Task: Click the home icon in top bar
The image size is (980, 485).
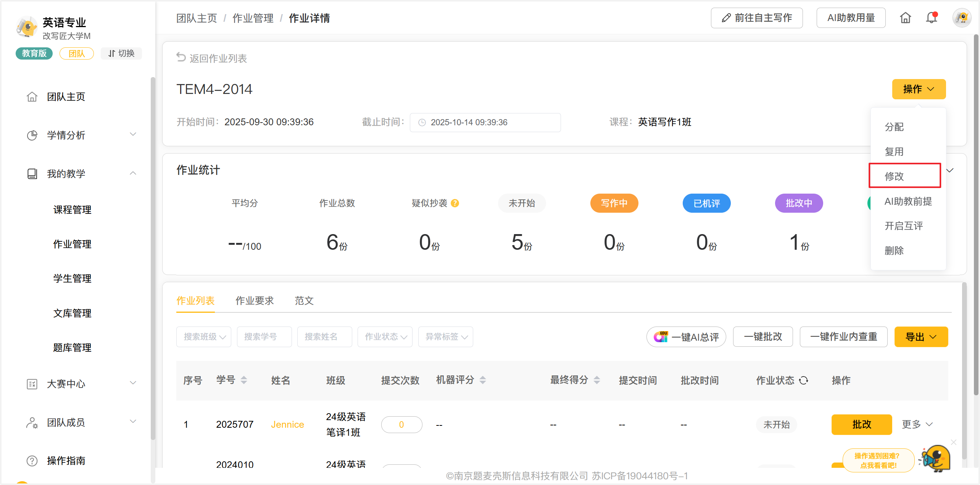Action: coord(905,18)
